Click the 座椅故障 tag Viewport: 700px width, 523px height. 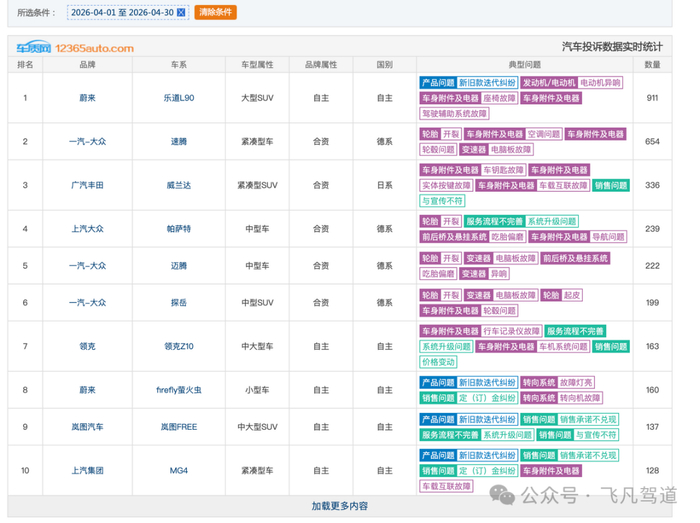(499, 99)
